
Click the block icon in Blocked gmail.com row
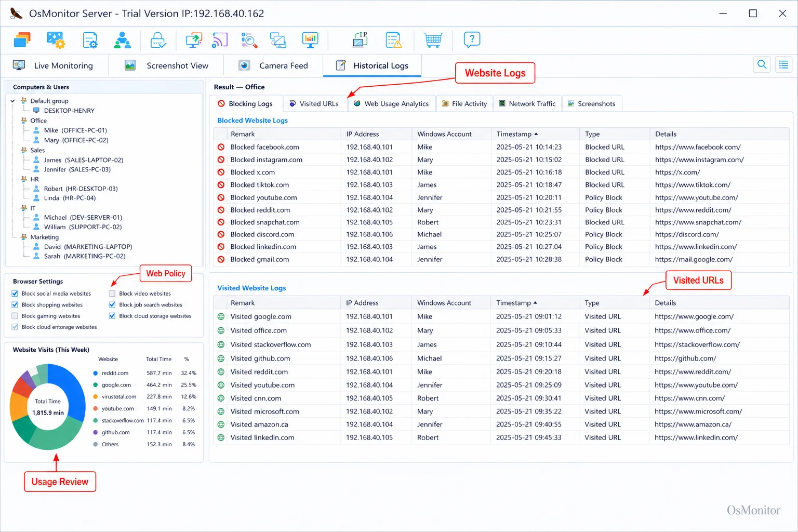click(x=221, y=259)
